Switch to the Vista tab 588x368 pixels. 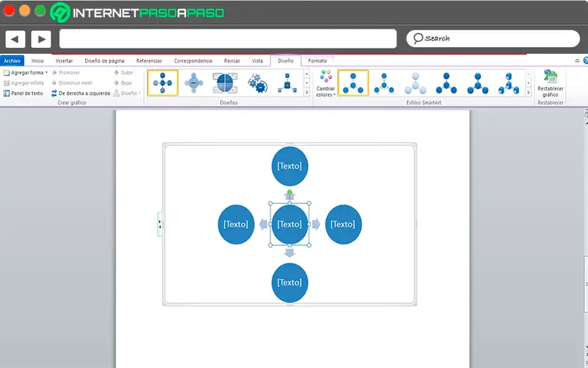point(257,61)
